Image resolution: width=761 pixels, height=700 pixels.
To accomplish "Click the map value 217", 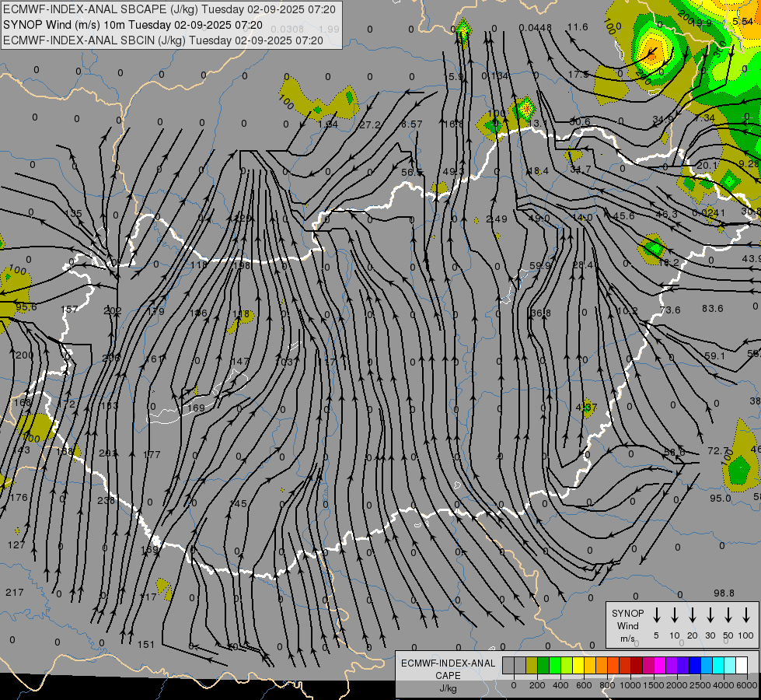I will 15,593.
